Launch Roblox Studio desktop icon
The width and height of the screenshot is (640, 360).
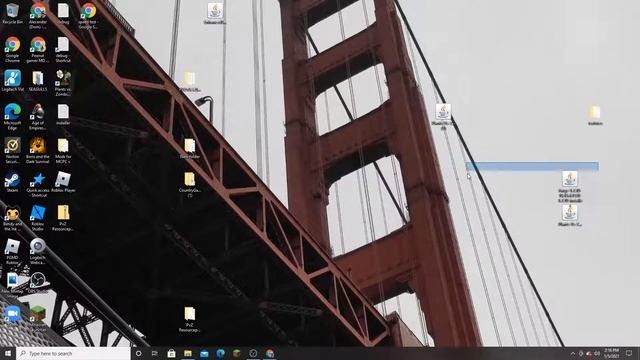tap(38, 218)
